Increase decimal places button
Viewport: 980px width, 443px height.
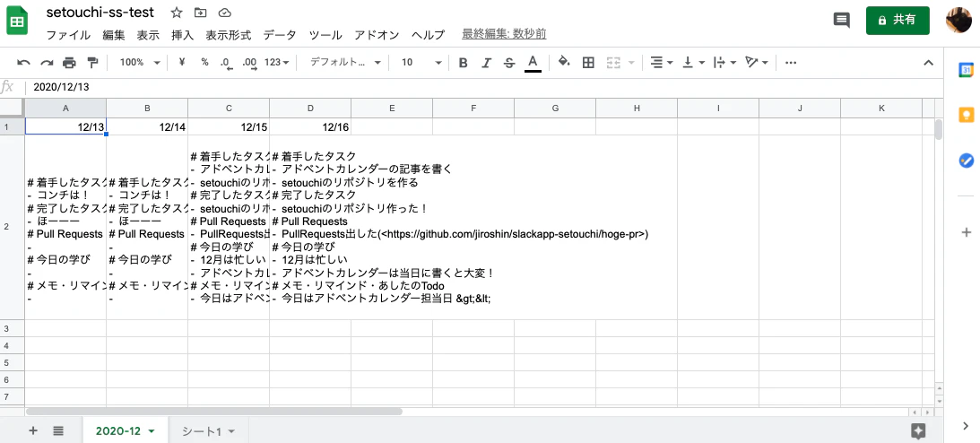(249, 63)
